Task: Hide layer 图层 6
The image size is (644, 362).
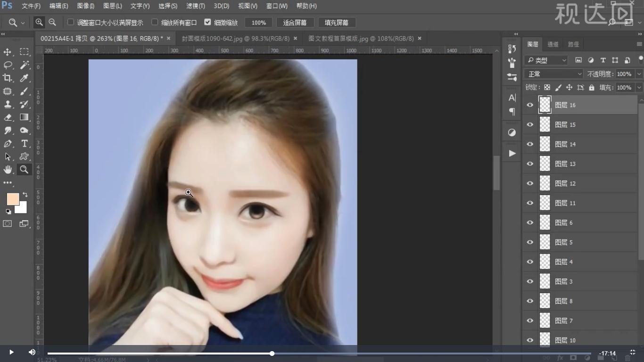Action: pos(530,222)
